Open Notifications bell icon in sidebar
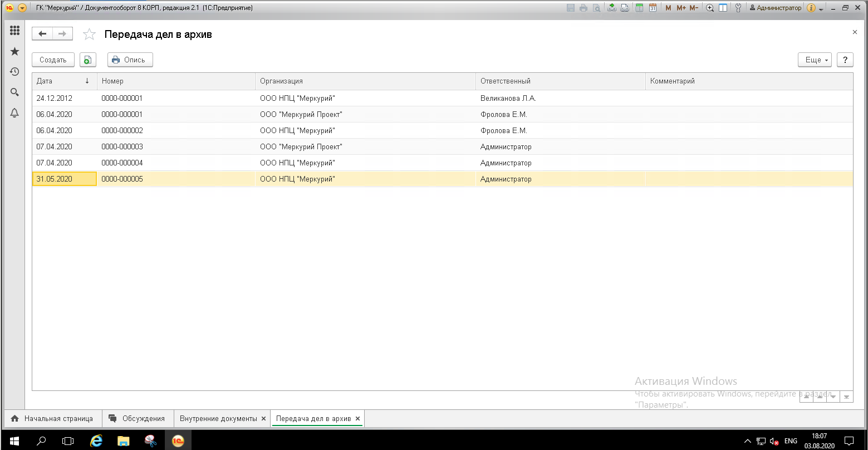 [15, 113]
